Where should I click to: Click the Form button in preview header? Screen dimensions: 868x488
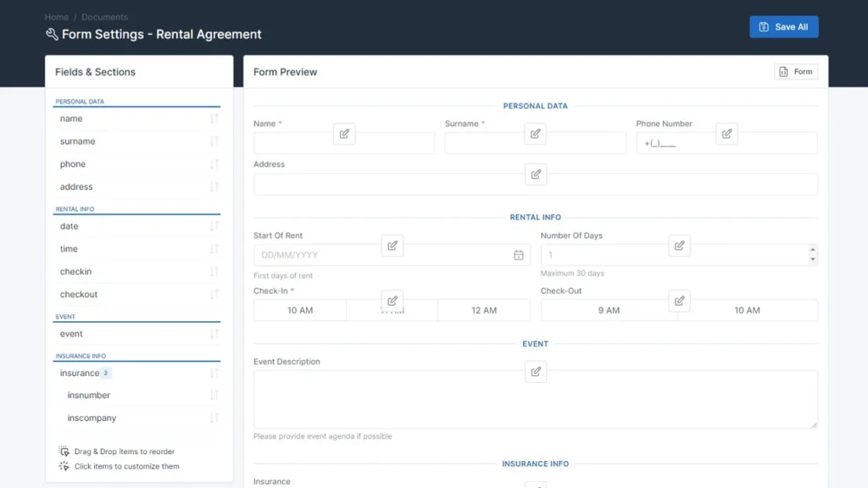796,72
